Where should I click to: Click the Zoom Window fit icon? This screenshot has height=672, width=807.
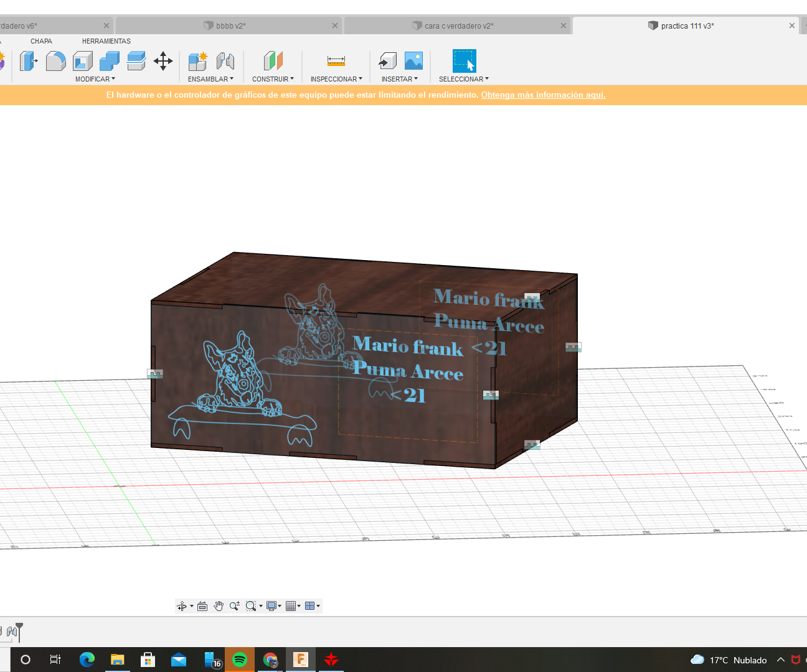[x=251, y=606]
